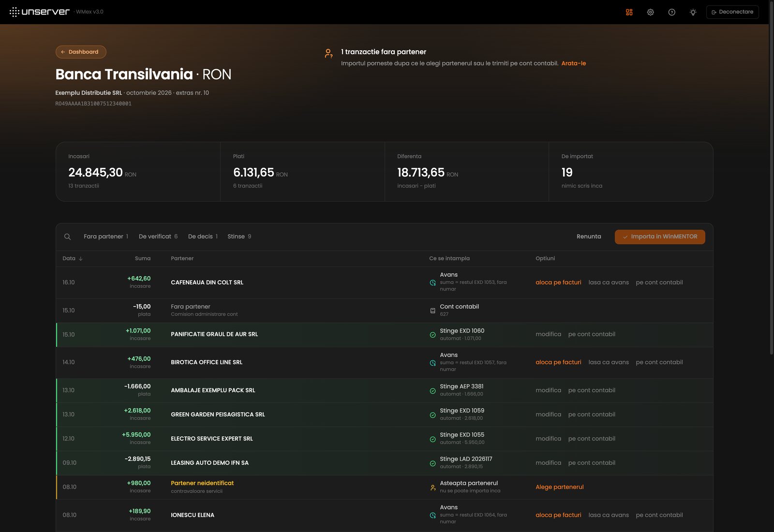Open the help question mark icon
Screen dimensions: 774x532
(x=671, y=12)
